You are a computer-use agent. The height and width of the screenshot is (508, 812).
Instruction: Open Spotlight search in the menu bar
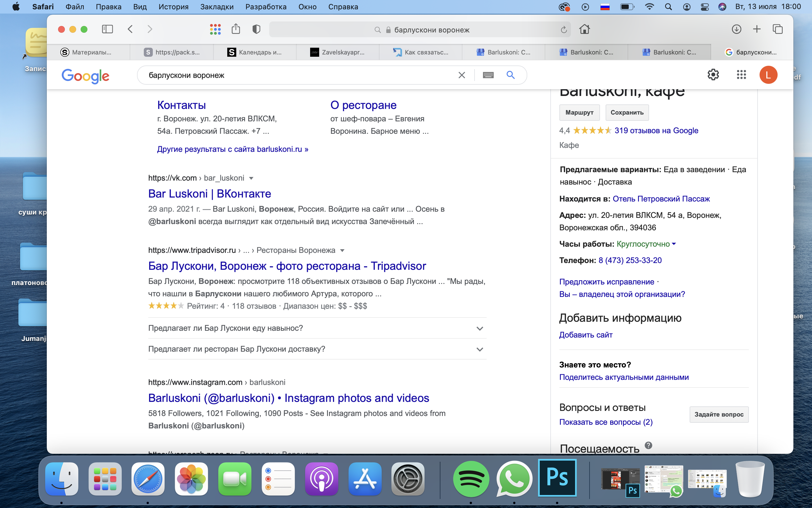coord(668,7)
